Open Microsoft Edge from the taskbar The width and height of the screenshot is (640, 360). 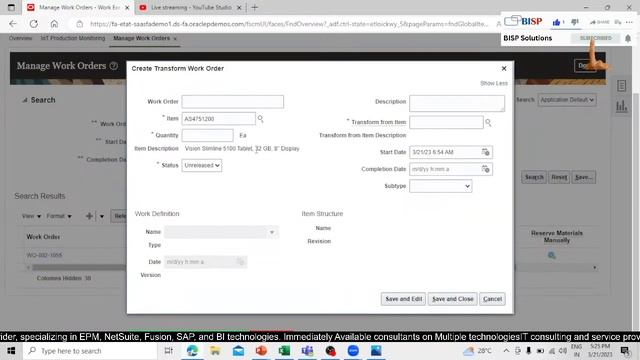[x=192, y=351]
